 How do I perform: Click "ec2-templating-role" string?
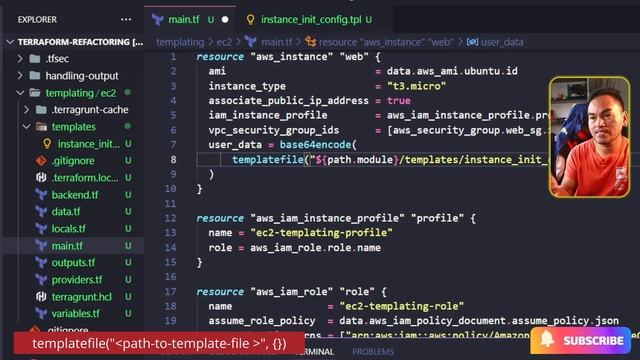(x=402, y=306)
